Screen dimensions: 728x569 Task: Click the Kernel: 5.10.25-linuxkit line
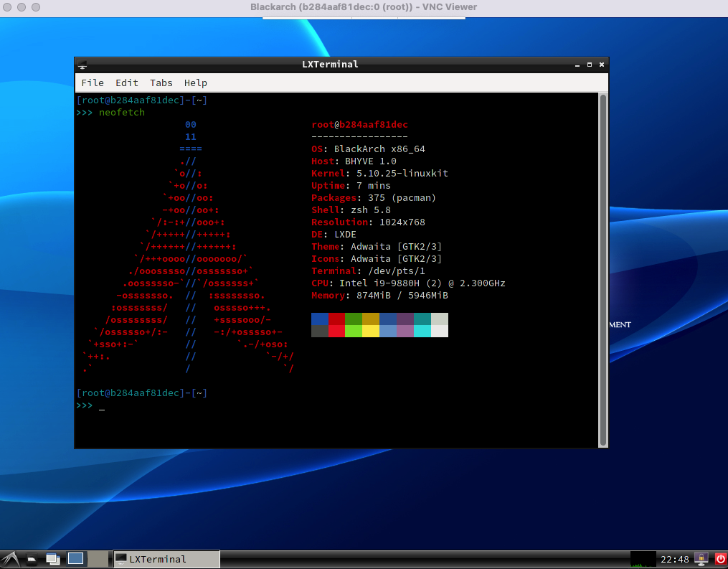click(380, 173)
